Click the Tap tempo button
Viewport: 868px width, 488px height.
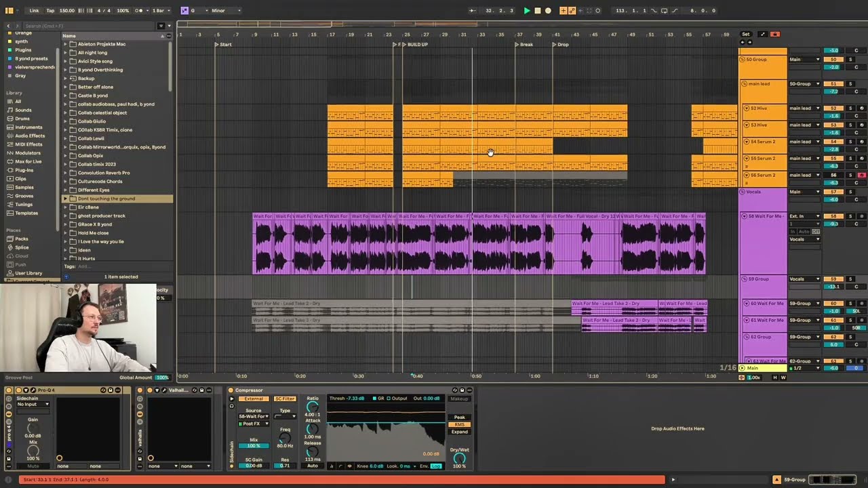coord(50,11)
